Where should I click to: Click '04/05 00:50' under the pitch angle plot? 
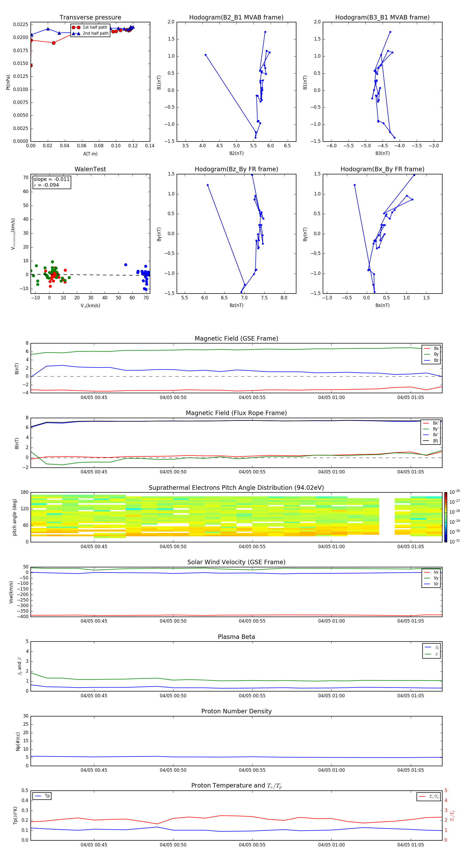pos(173,547)
